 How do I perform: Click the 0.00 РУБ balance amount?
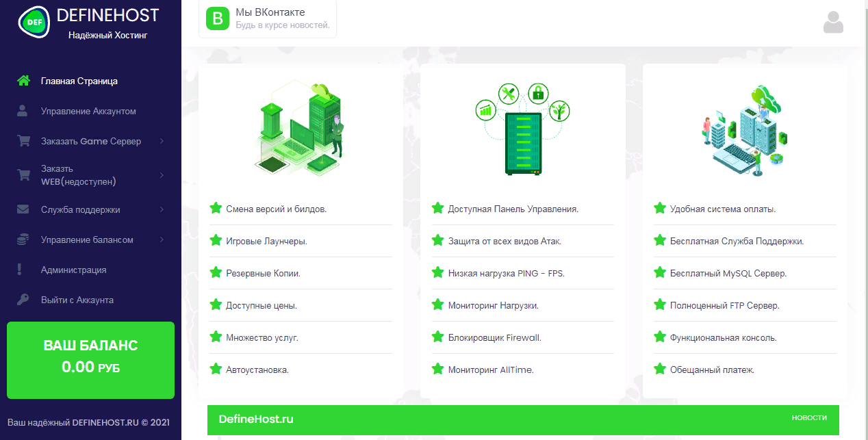pos(90,367)
